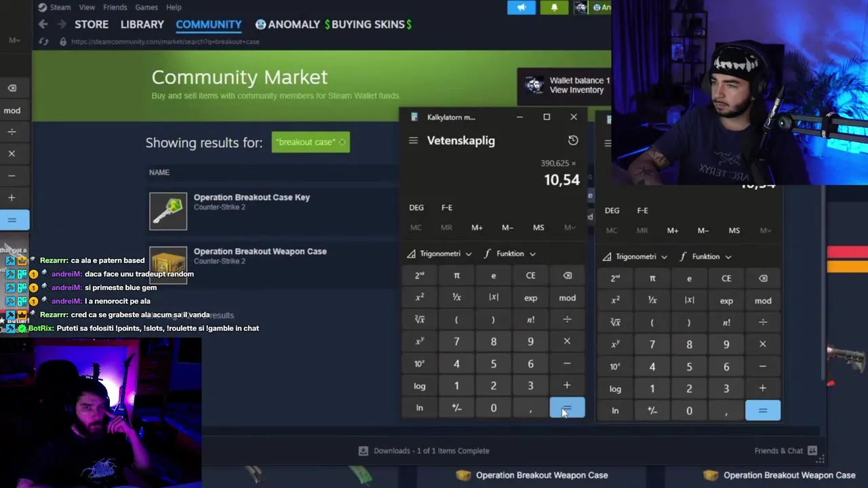Image resolution: width=868 pixels, height=488 pixels.
Task: Click equals key on front calculator
Action: click(x=567, y=408)
